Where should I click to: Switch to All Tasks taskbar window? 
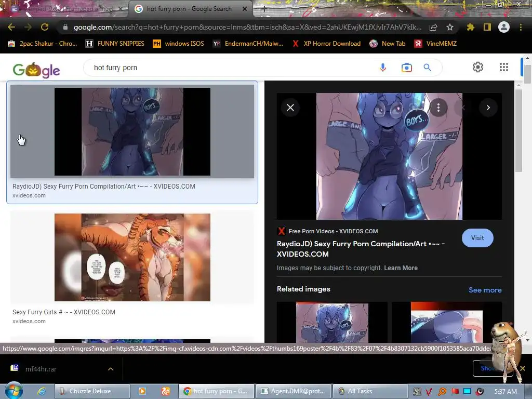(x=370, y=391)
